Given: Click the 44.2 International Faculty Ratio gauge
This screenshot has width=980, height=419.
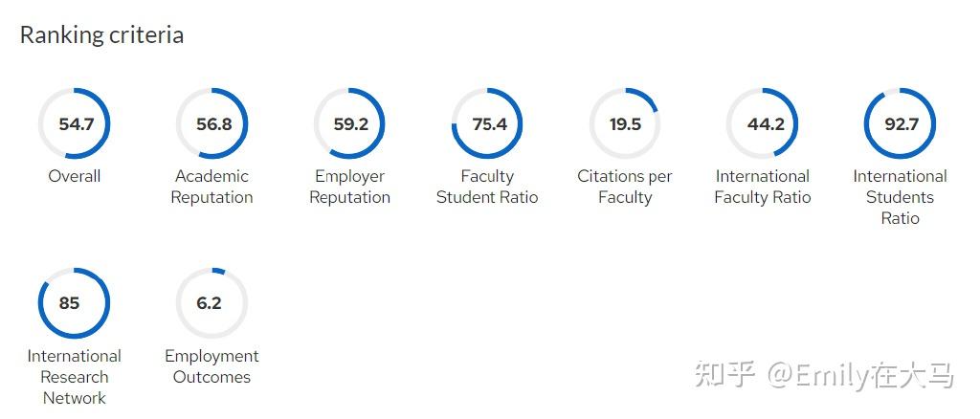Looking at the screenshot, I should (x=763, y=124).
